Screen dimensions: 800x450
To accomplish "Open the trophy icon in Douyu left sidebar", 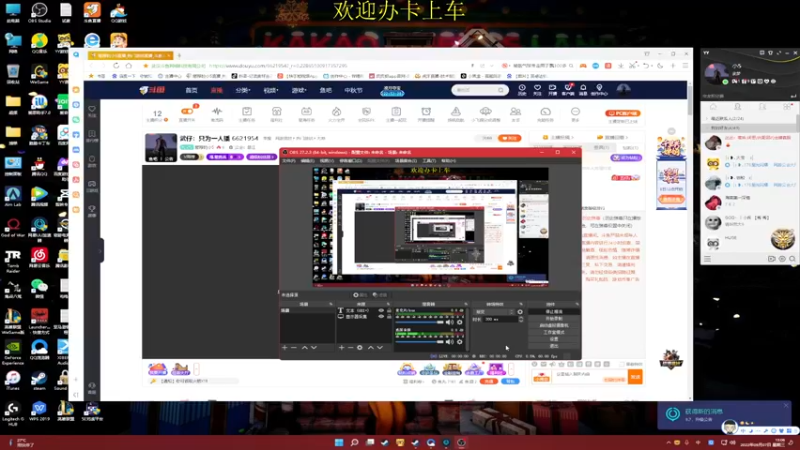I will tap(92, 211).
